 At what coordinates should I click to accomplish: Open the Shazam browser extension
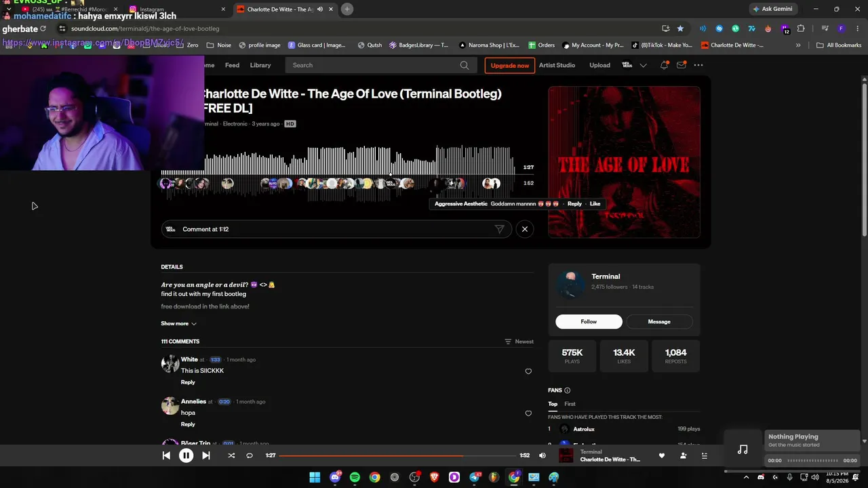click(x=719, y=28)
